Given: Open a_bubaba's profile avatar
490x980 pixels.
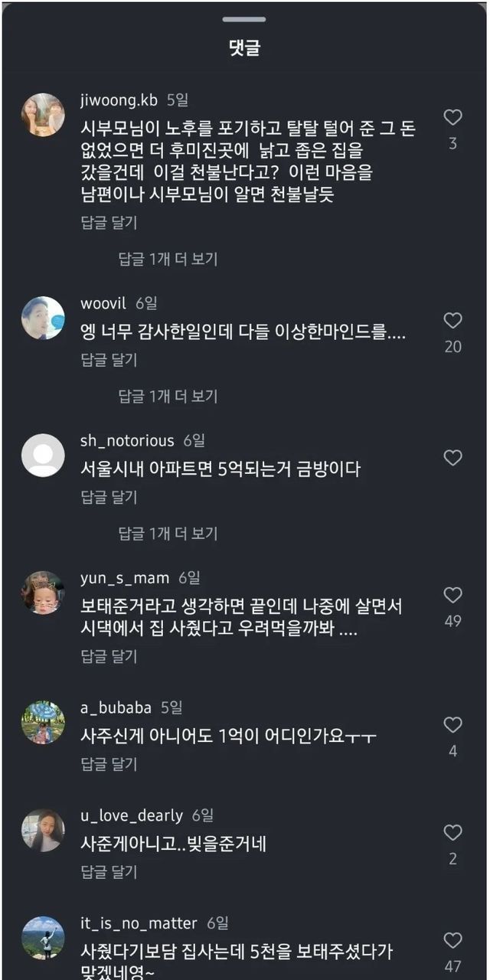Looking at the screenshot, I should click(x=43, y=722).
